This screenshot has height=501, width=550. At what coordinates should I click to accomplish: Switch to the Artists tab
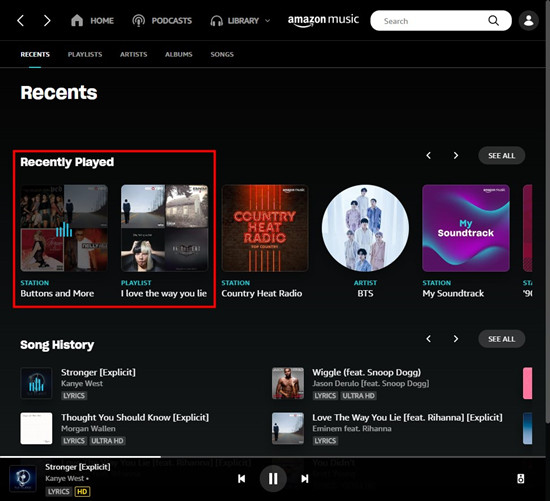134,54
